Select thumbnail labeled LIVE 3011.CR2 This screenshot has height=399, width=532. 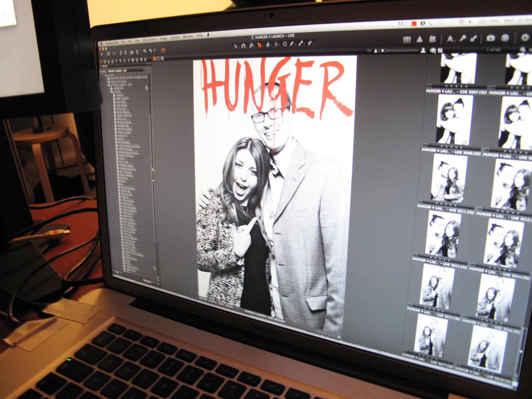pos(449,178)
